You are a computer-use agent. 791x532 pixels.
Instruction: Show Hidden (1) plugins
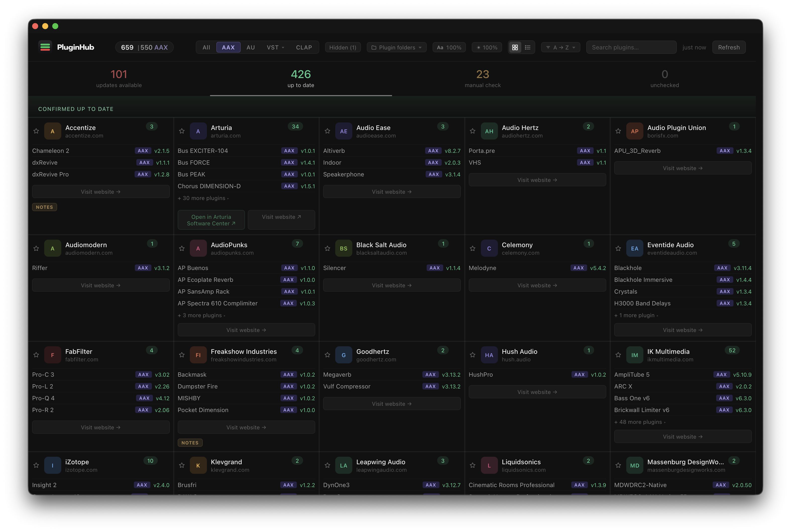343,47
